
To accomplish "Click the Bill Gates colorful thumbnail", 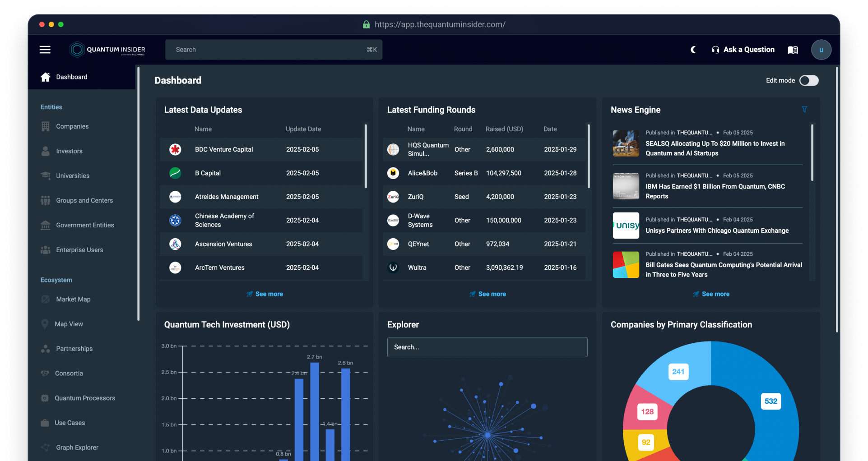I will (x=626, y=265).
